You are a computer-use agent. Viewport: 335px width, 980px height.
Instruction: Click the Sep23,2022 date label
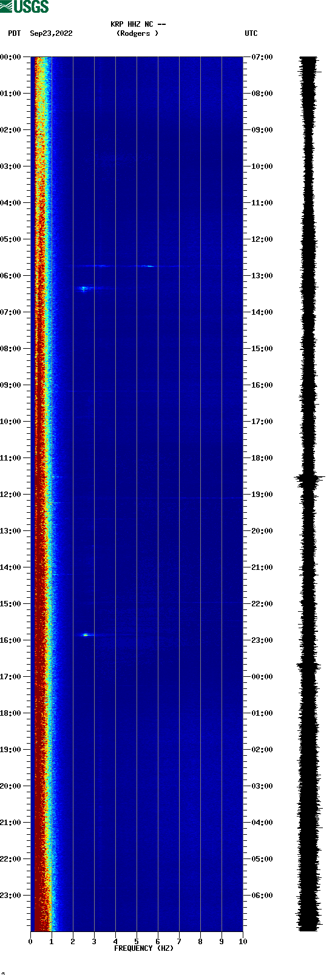point(51,33)
